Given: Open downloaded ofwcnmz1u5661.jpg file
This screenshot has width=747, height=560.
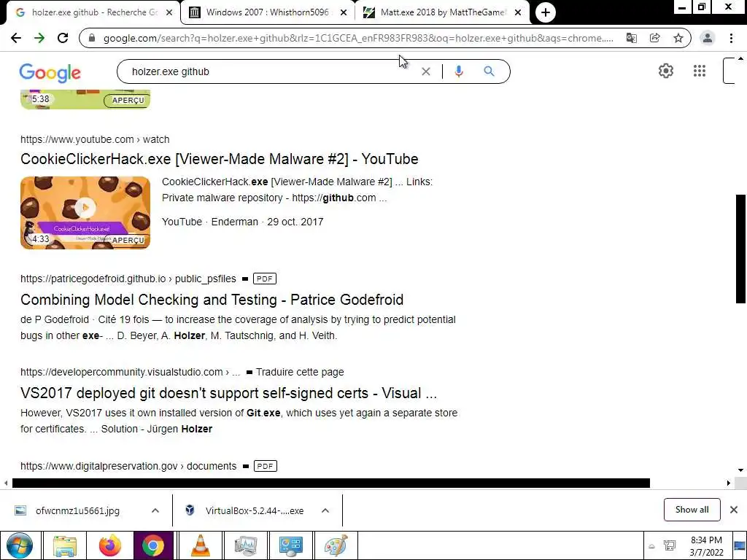Looking at the screenshot, I should click(77, 510).
